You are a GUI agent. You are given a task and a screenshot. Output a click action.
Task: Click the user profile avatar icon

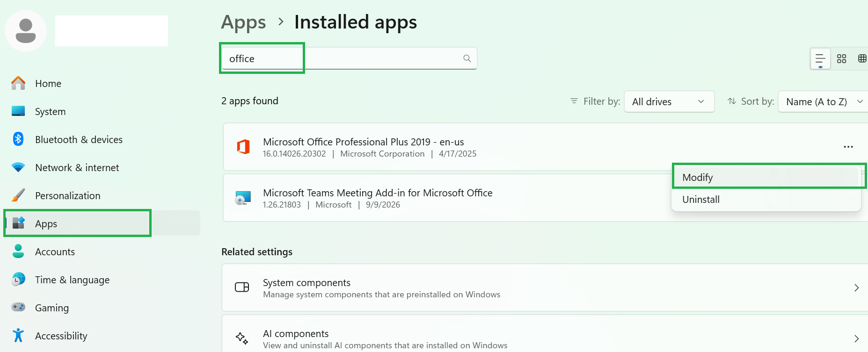26,31
